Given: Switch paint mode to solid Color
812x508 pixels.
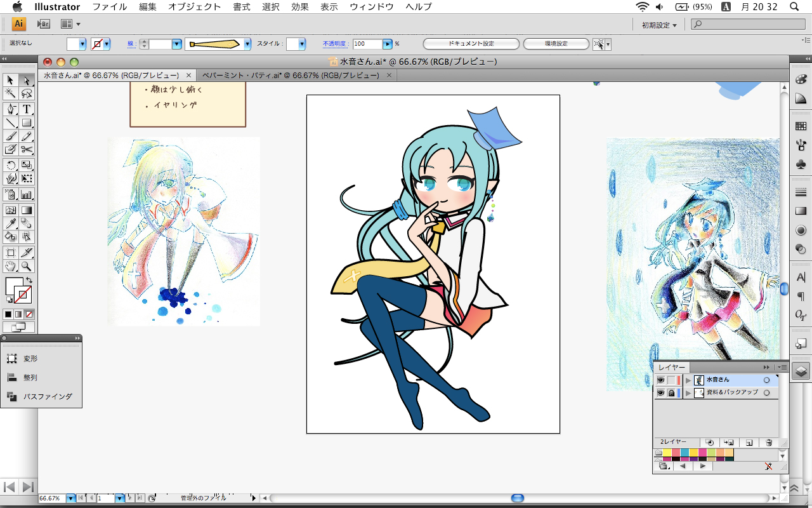Looking at the screenshot, I should tap(8, 314).
